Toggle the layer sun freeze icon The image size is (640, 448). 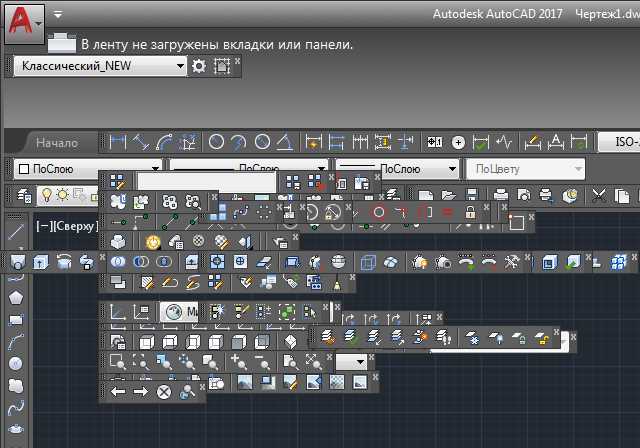click(62, 194)
